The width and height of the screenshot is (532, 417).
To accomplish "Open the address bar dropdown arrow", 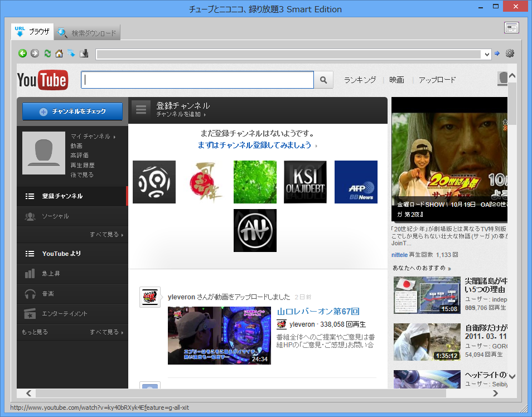I will 487,54.
